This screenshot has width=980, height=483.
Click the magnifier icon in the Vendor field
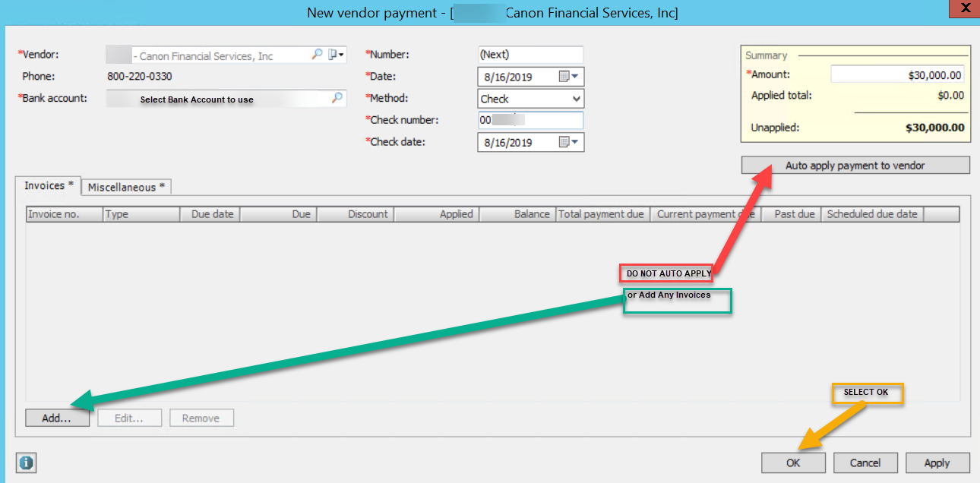pos(317,55)
